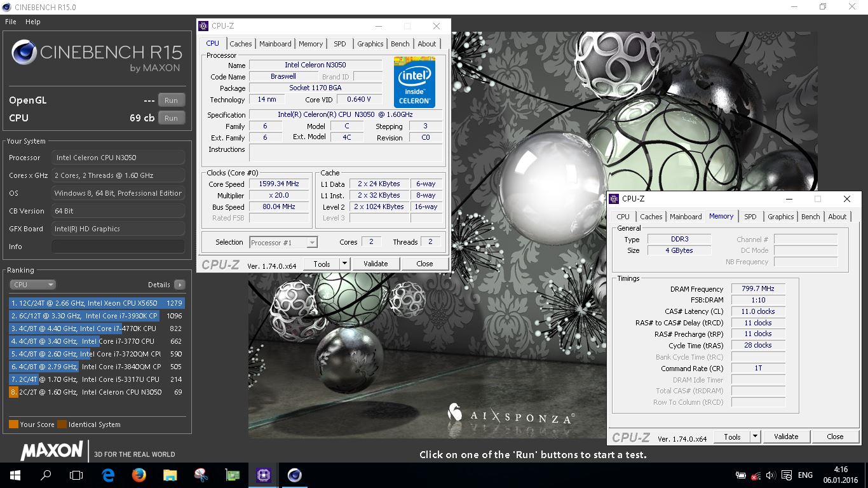Click the Cinebench title bar icon
Viewport: 868px width, 488px height.
click(x=7, y=7)
